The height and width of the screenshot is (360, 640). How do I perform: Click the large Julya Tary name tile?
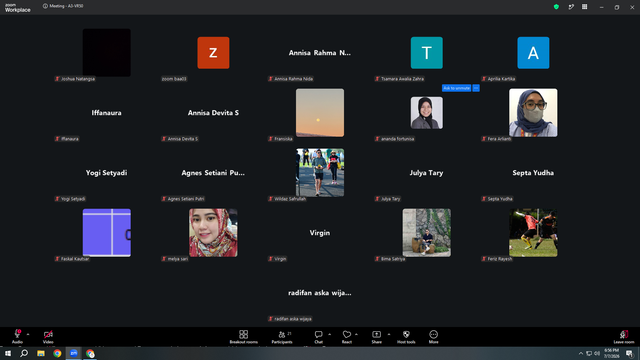[x=427, y=173]
